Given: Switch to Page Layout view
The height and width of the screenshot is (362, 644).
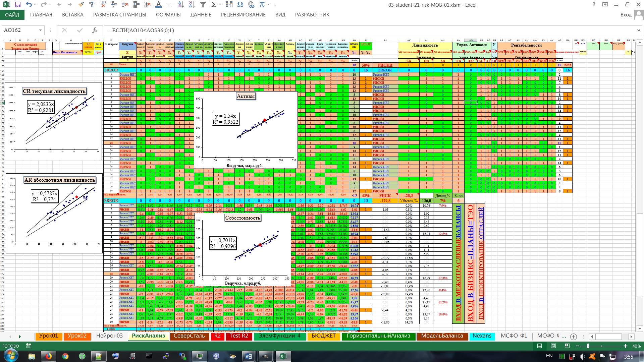Looking at the screenshot, I should coord(553,346).
